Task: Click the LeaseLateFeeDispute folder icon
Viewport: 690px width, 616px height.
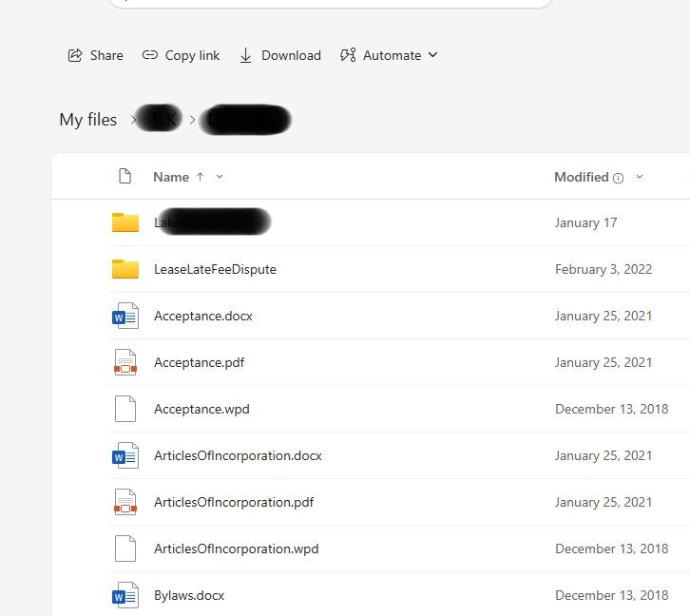Action: [125, 269]
